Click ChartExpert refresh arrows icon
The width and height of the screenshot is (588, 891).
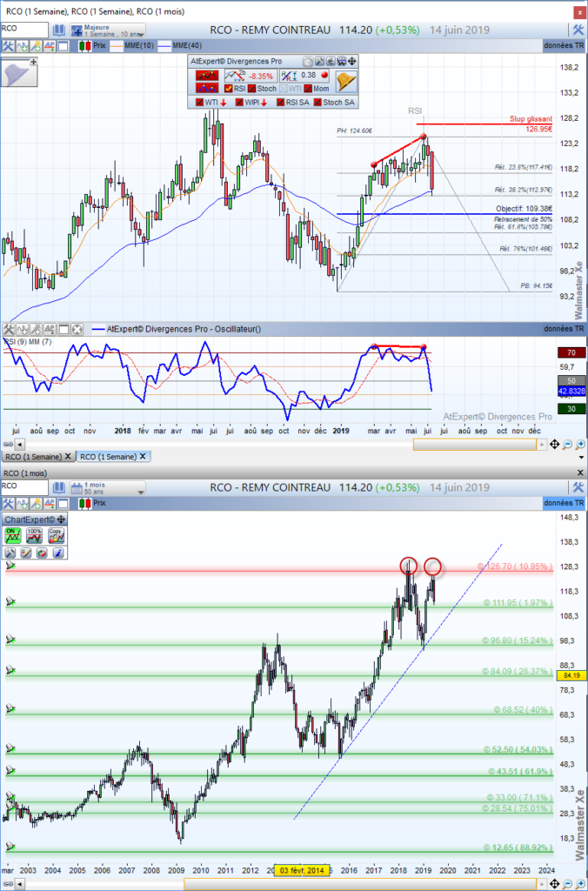[x=42, y=553]
